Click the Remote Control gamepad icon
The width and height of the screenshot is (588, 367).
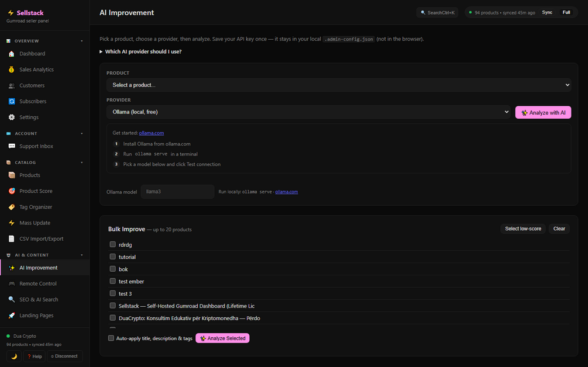[12, 284]
